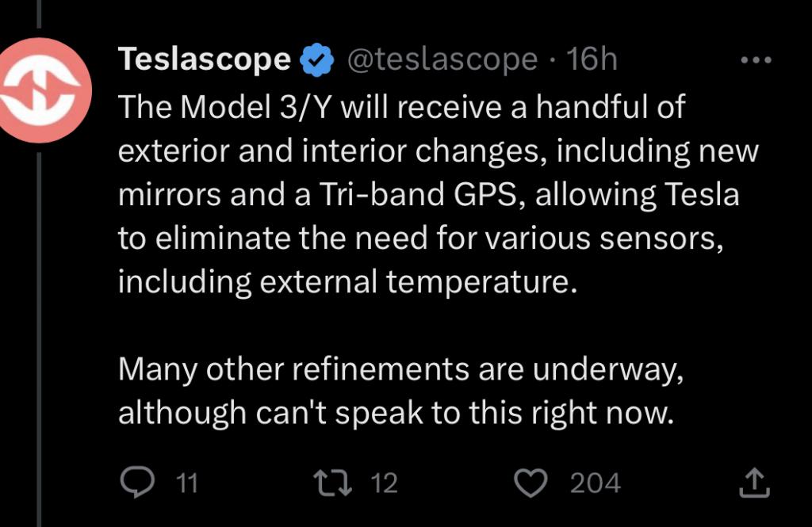Click the Teslascope display name
Screen dimensions: 812x527
[204, 59]
